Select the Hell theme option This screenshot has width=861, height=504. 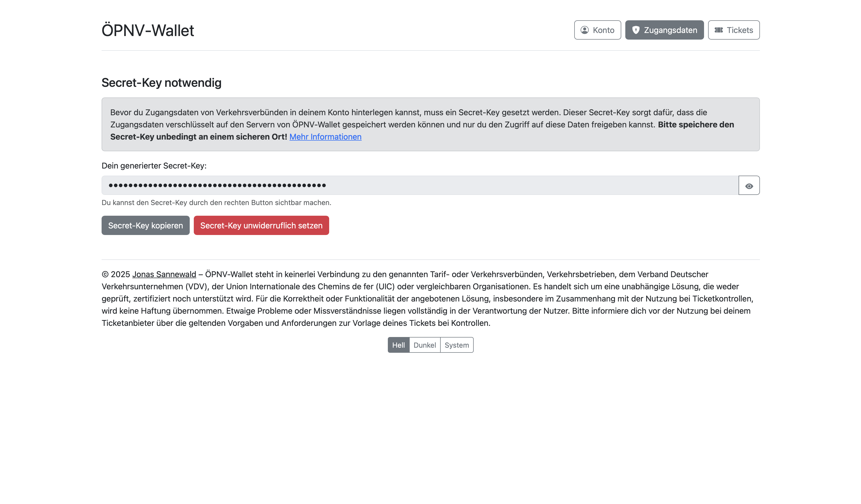tap(398, 345)
